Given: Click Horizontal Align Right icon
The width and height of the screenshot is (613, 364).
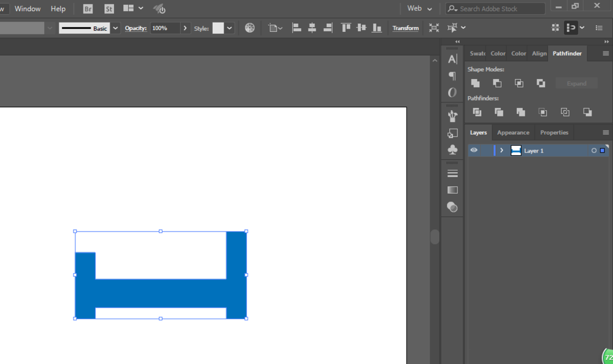Looking at the screenshot, I should coord(327,28).
